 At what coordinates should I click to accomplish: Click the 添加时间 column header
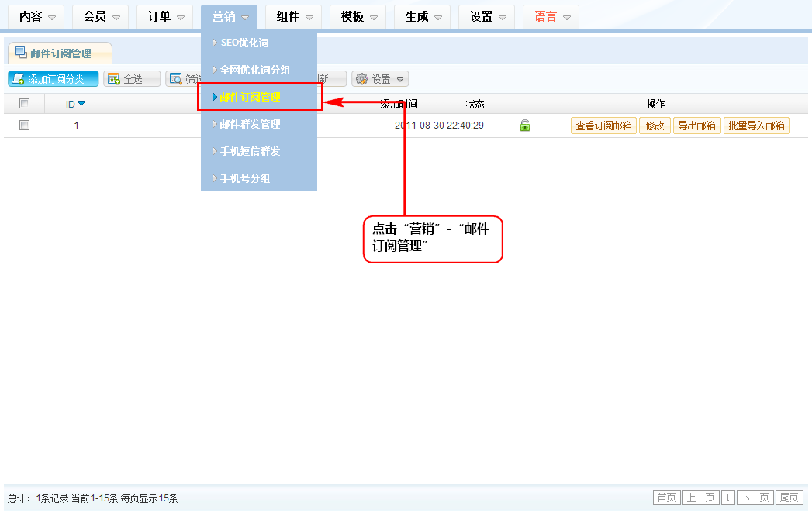(399, 104)
